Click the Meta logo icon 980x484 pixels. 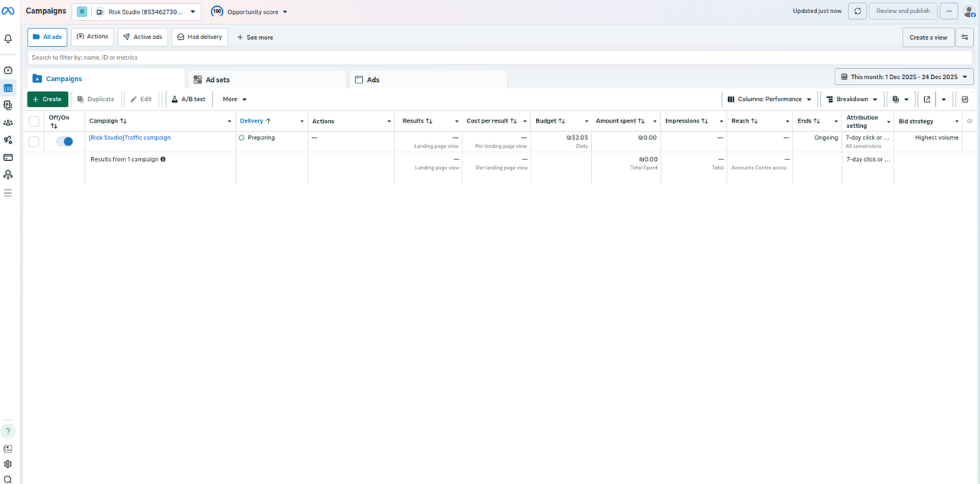point(8,11)
